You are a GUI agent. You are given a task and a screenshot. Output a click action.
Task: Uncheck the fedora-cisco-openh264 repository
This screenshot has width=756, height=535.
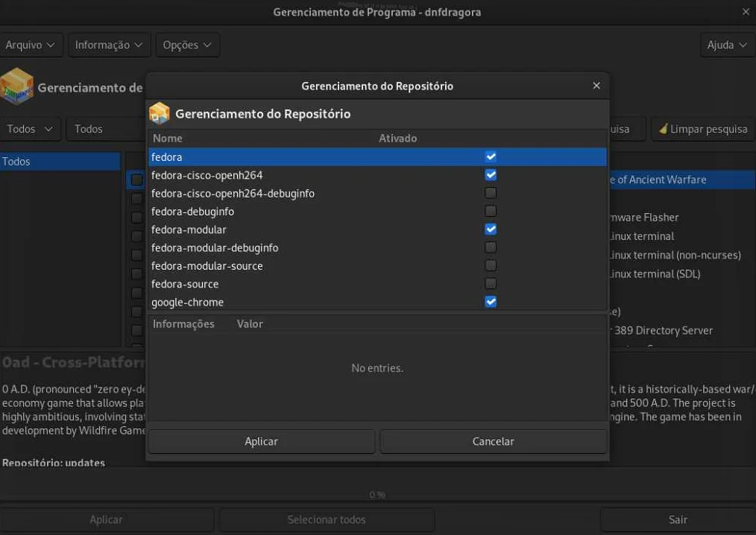click(x=491, y=175)
